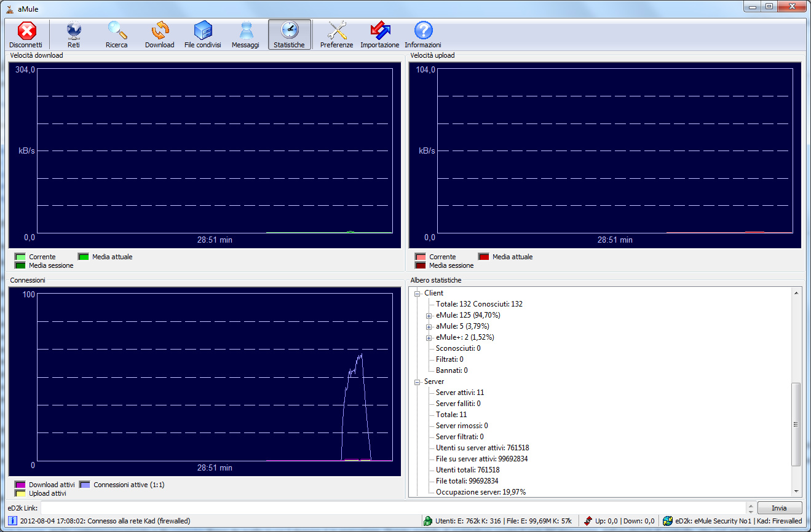Expand the aMule: 5 tree entry
The height and width of the screenshot is (532, 811).
[x=429, y=327]
